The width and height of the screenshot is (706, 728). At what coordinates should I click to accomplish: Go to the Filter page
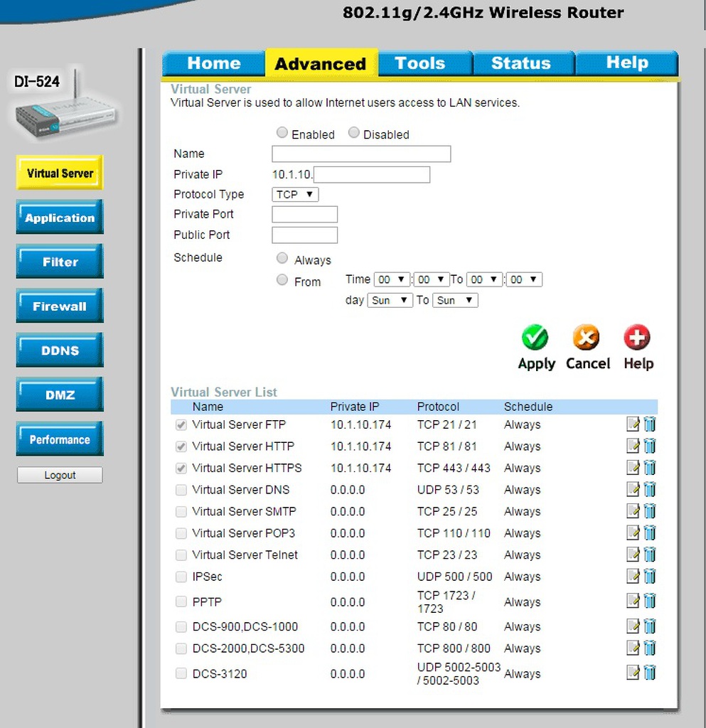click(60, 262)
